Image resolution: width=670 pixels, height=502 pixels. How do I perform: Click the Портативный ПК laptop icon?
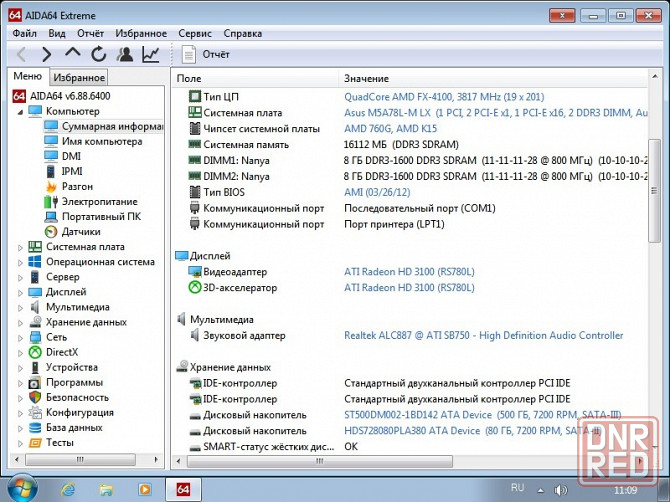coord(51,217)
